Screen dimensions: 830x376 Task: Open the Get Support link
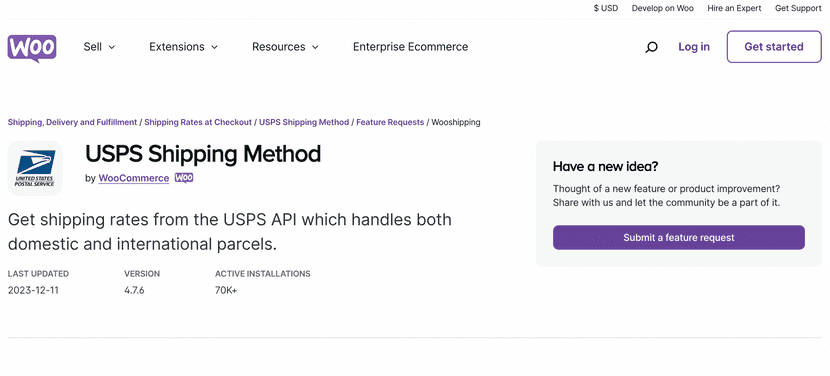(798, 8)
